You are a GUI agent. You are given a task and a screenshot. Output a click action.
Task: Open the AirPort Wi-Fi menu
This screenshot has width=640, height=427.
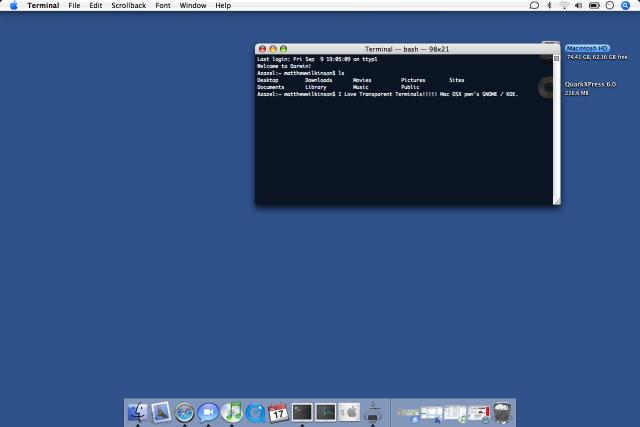564,5
